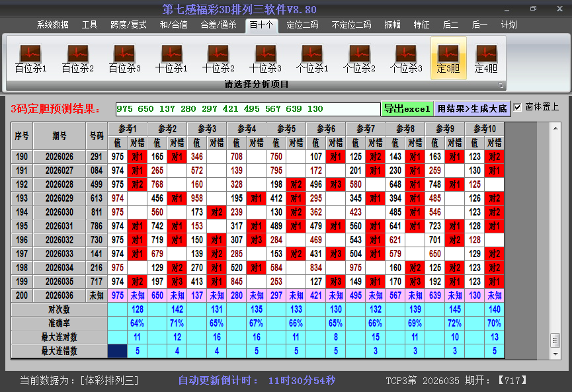572x392 pixels.
Task: Select the 个位杀3 analysis icon
Action: pyautogui.click(x=406, y=58)
